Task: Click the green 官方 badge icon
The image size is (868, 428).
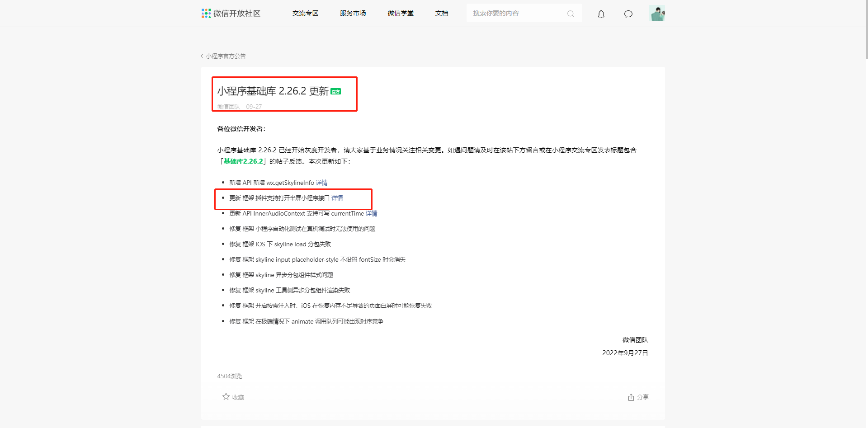Action: 336,91
